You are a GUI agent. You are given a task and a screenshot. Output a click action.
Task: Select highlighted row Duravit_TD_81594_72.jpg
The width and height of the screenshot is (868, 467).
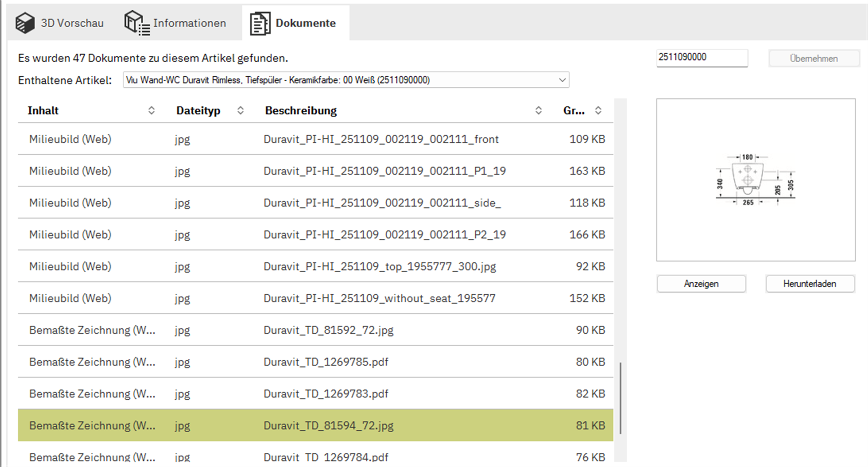315,425
